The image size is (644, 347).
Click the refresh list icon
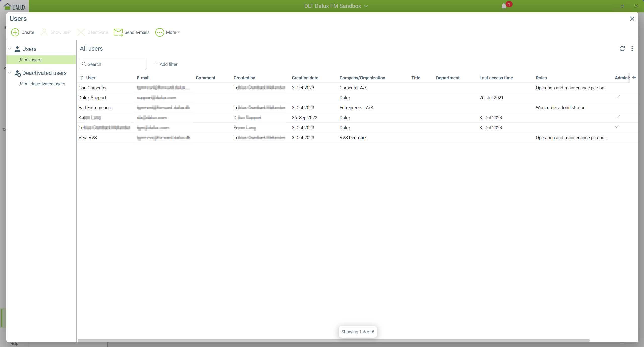click(x=622, y=49)
